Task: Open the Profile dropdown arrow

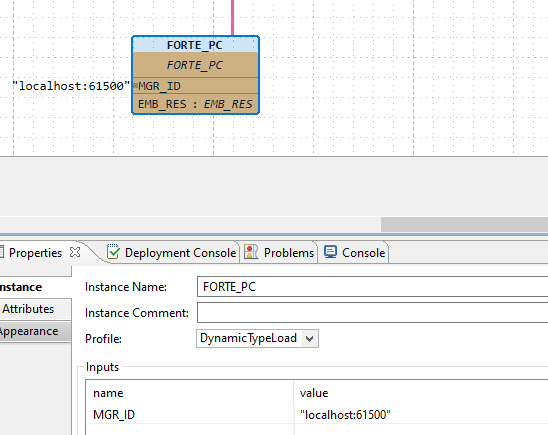Action: [309, 339]
